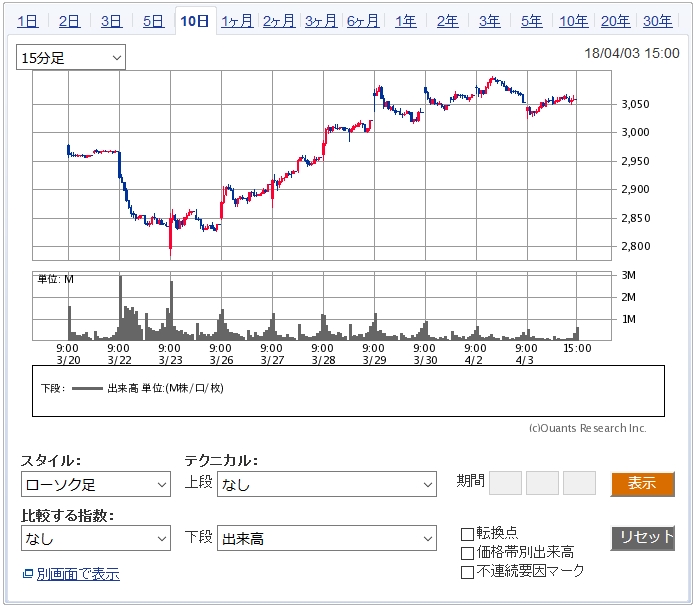Select the active 10日 tab
The width and height of the screenshot is (697, 606).
click(195, 21)
